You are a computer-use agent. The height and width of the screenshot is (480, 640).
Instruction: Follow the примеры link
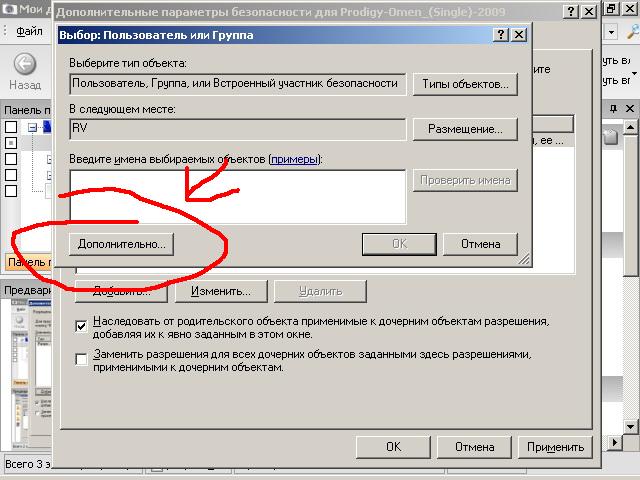(295, 159)
